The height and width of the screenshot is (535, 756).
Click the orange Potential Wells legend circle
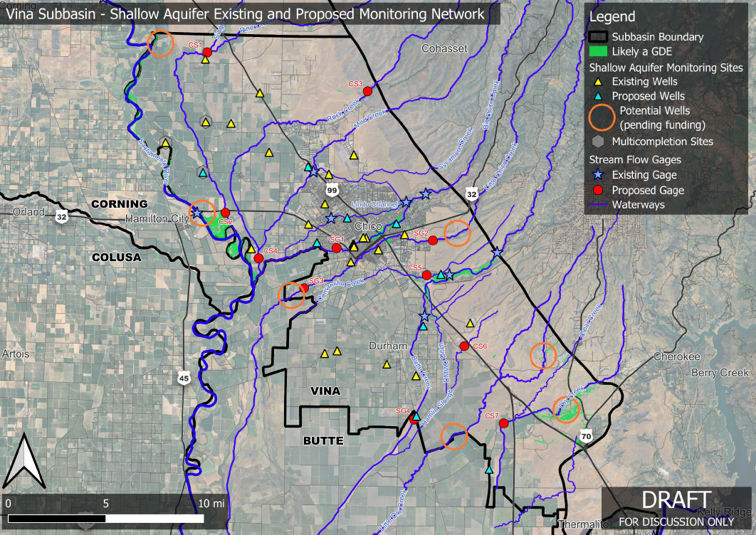(601, 117)
